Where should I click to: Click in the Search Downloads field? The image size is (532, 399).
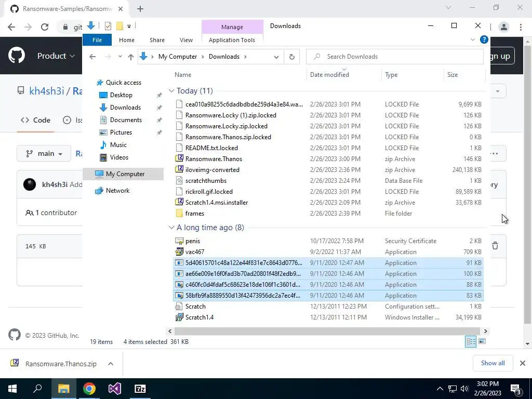(x=395, y=57)
